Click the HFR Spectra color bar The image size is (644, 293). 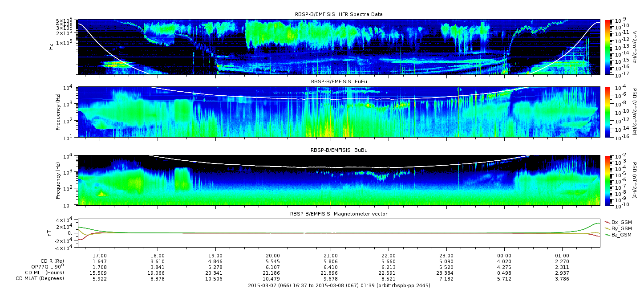[x=607, y=47]
